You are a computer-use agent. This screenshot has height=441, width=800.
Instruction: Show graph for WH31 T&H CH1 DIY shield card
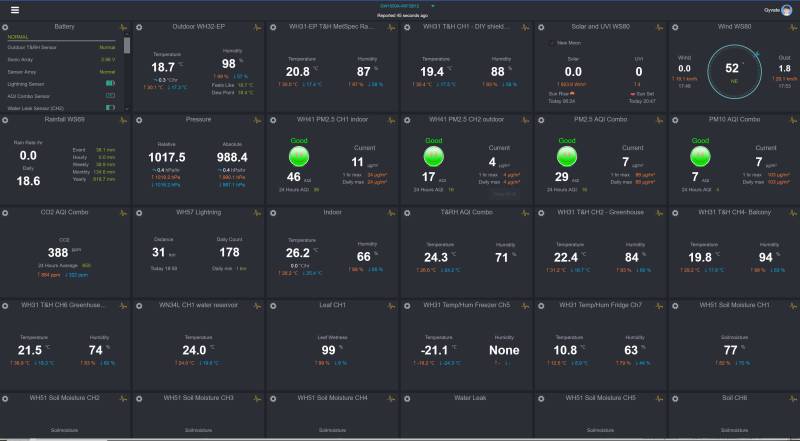pyautogui.click(x=525, y=28)
